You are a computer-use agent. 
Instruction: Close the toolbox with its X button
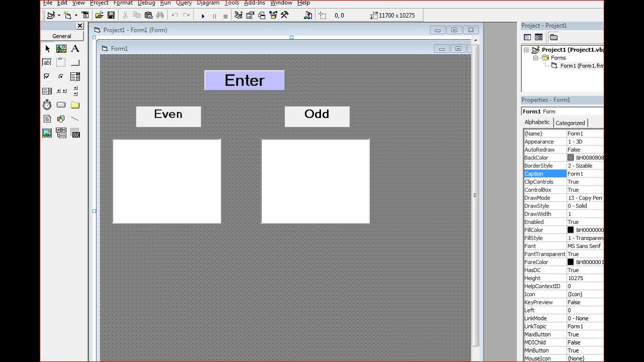point(80,26)
